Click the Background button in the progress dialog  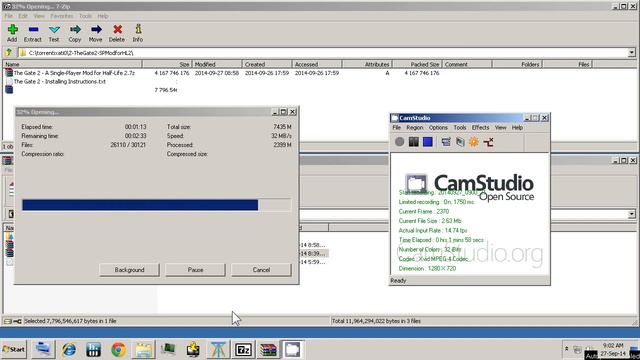129,270
